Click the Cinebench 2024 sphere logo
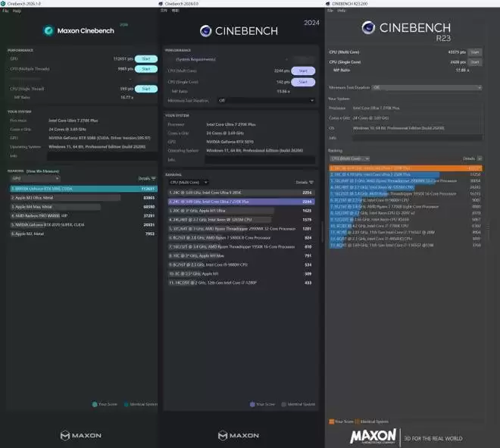Image resolution: width=500 pixels, height=448 pixels. [x=205, y=30]
